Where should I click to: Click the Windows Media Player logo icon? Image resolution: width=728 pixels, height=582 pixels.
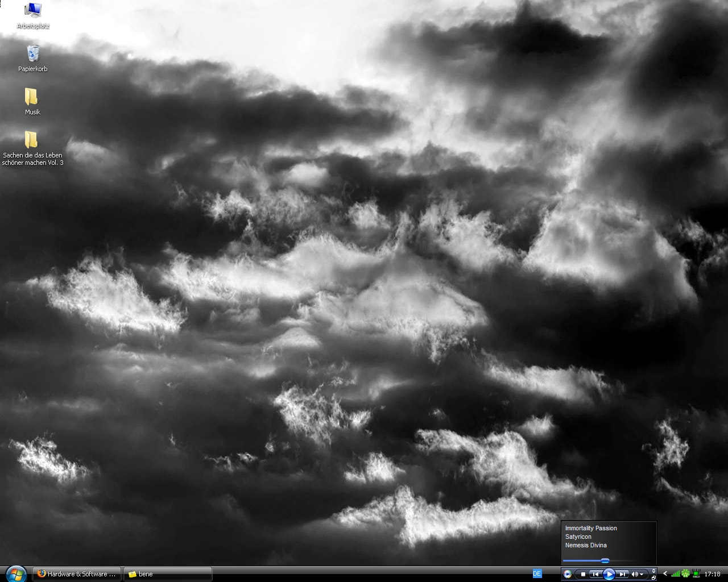coord(567,574)
